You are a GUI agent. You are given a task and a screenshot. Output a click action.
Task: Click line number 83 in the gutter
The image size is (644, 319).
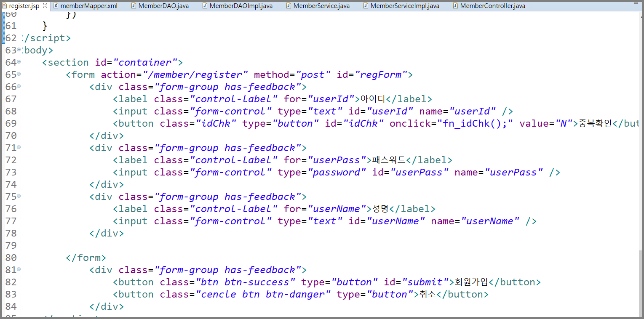(x=11, y=294)
